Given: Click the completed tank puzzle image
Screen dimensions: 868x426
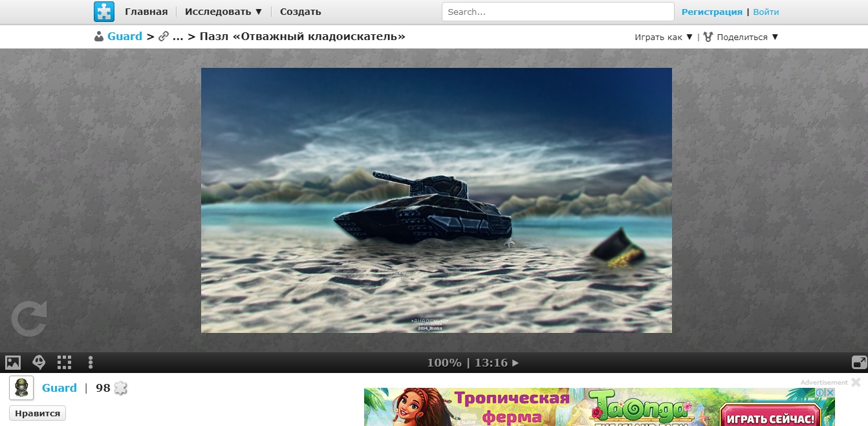Looking at the screenshot, I should [x=437, y=200].
